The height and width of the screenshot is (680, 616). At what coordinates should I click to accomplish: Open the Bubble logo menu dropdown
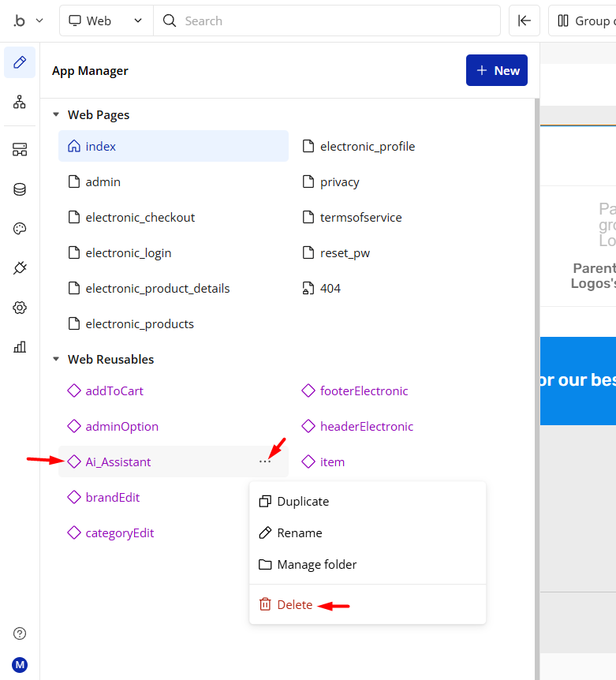tap(28, 21)
